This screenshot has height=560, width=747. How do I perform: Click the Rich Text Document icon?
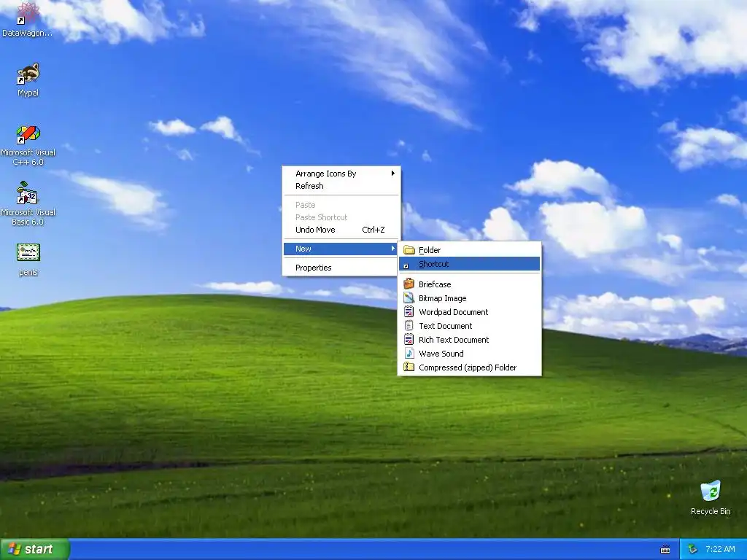[x=409, y=340]
